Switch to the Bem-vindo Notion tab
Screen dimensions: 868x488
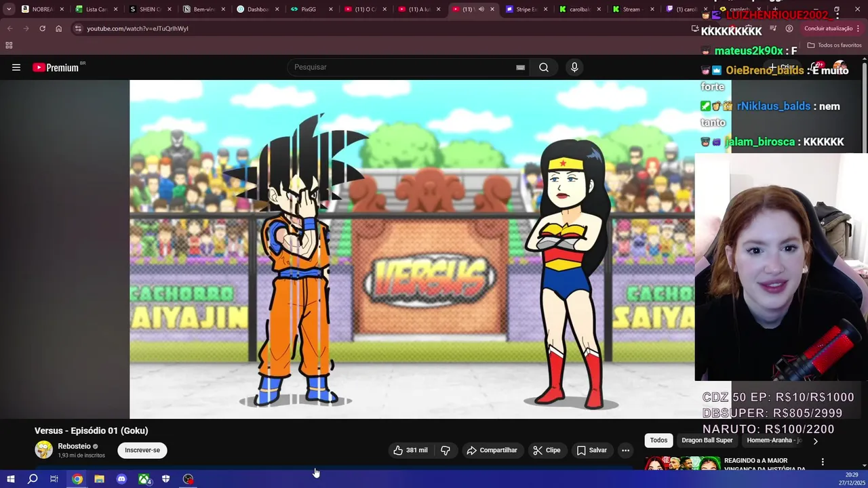click(203, 9)
